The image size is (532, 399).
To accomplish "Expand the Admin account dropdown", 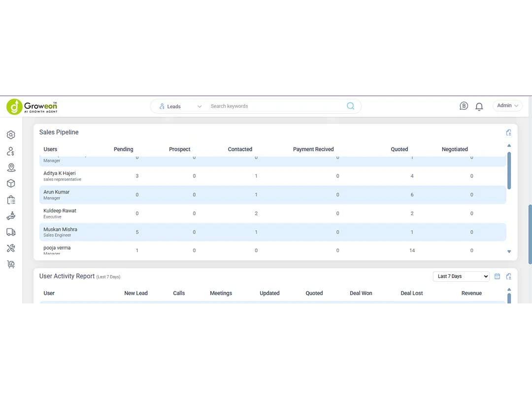I will pos(507,105).
